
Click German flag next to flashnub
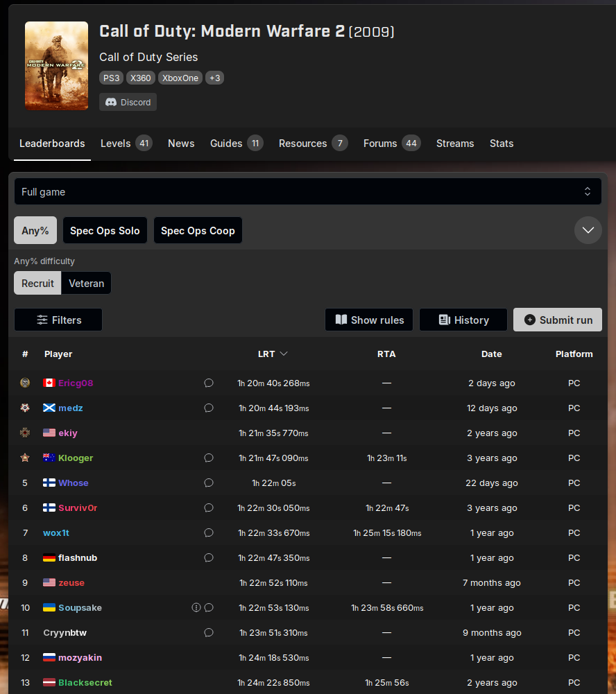49,557
